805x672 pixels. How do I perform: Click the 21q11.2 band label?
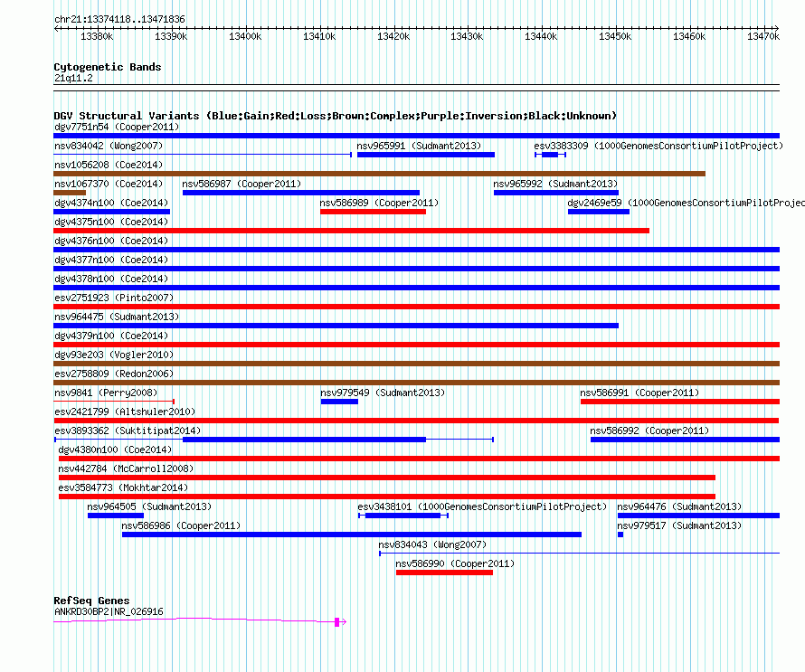pyautogui.click(x=73, y=78)
